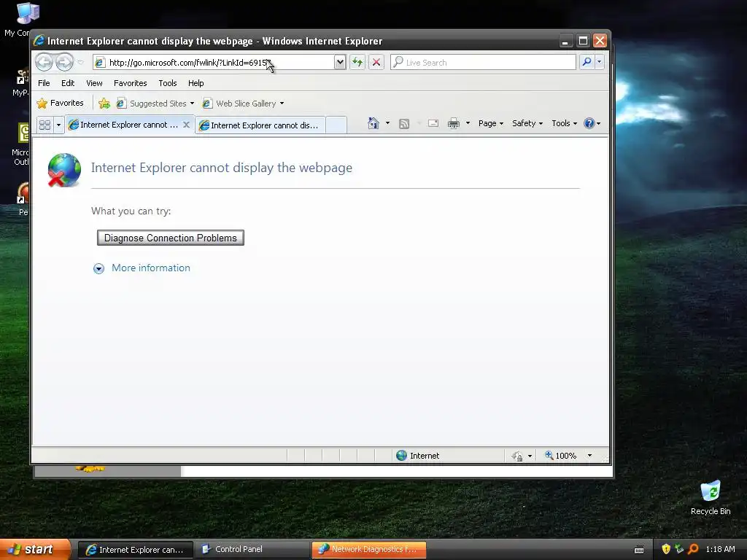This screenshot has height=560, width=747.
Task: Switch to the second Internet Explorer cannot dis tab
Action: 260,125
